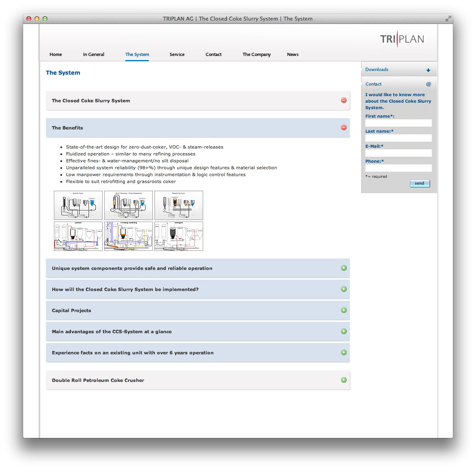Click the First name input field
476x470 pixels.
(398, 123)
